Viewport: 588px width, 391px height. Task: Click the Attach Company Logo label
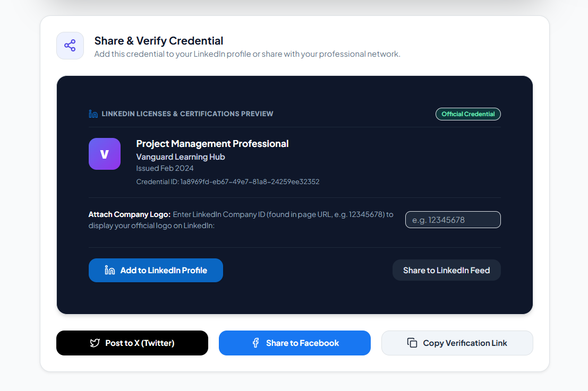pyautogui.click(x=130, y=215)
